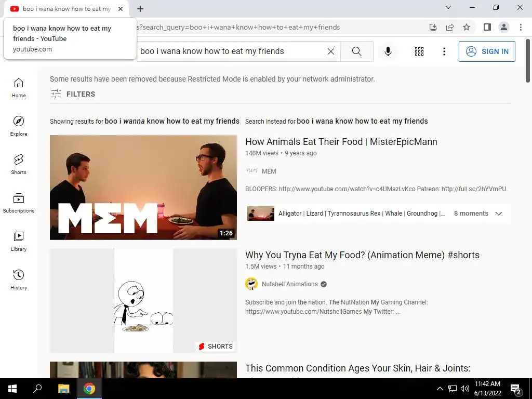Open This Common Condition video title
The image size is (532, 399).
pyautogui.click(x=357, y=368)
